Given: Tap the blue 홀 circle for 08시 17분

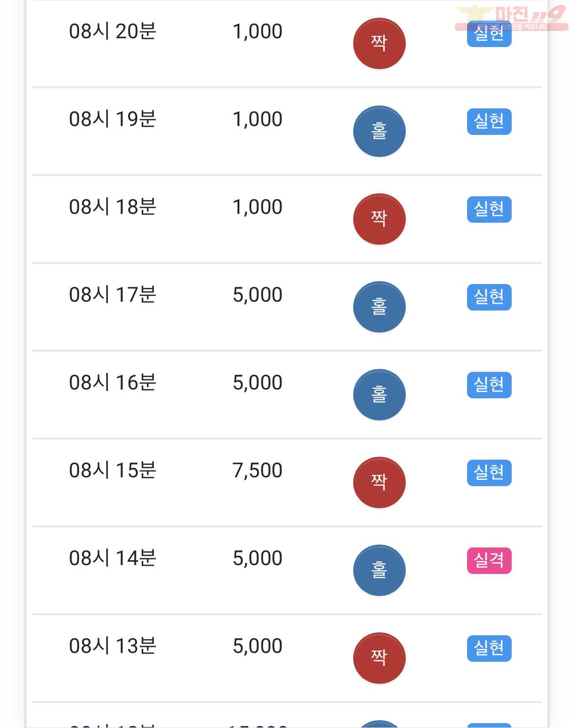Looking at the screenshot, I should coord(379,307).
